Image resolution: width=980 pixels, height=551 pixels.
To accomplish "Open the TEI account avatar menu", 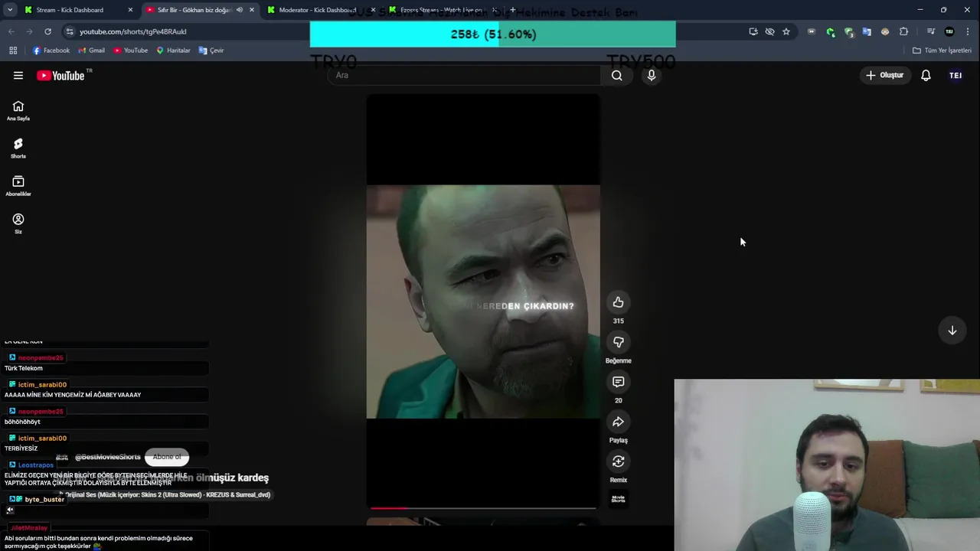I will point(955,75).
